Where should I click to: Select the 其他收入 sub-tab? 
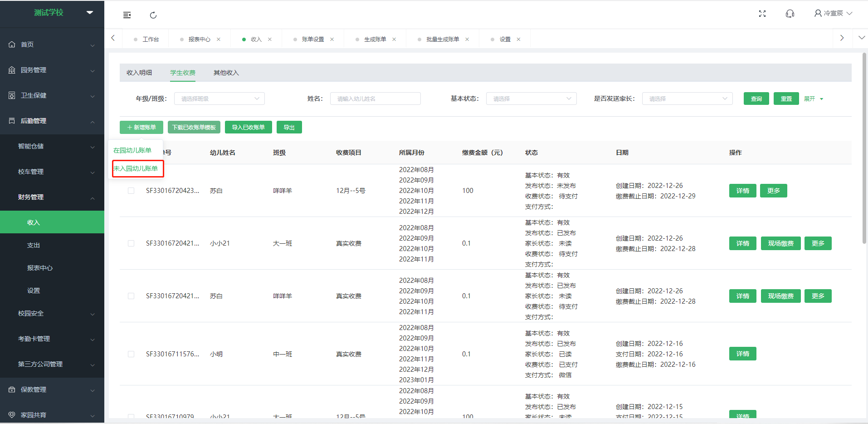[226, 73]
